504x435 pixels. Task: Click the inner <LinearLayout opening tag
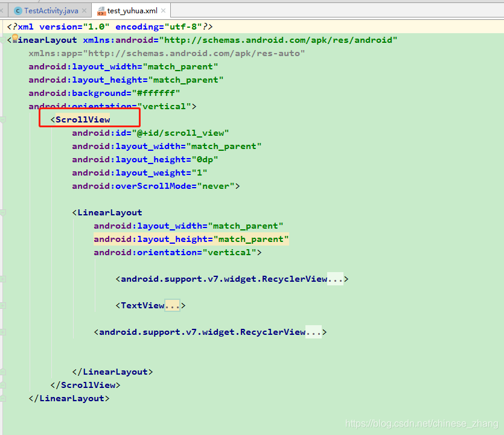coord(107,212)
